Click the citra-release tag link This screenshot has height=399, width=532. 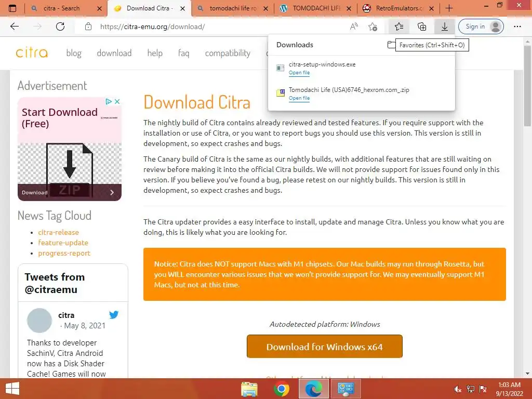(x=58, y=232)
